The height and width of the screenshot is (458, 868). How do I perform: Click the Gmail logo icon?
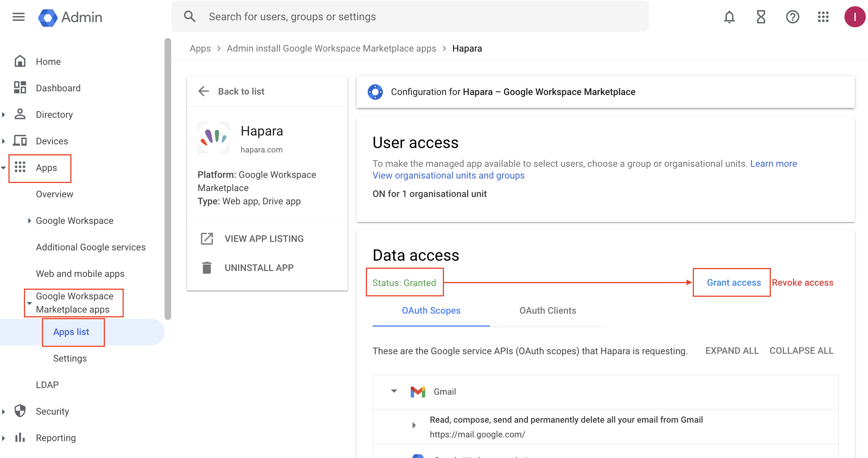418,392
